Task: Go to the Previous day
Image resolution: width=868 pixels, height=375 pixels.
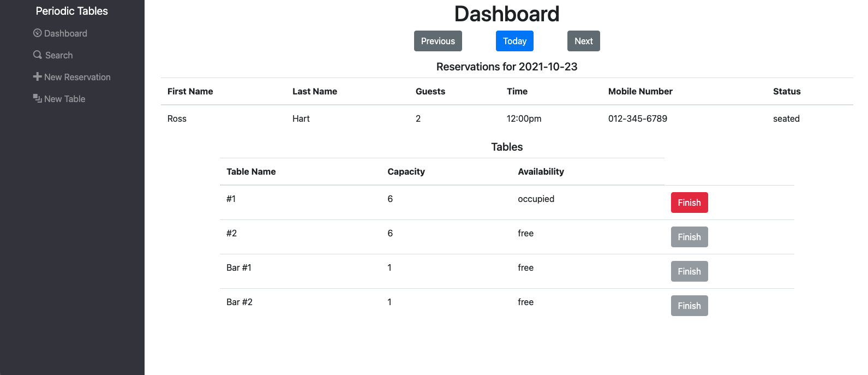Action: pyautogui.click(x=438, y=41)
